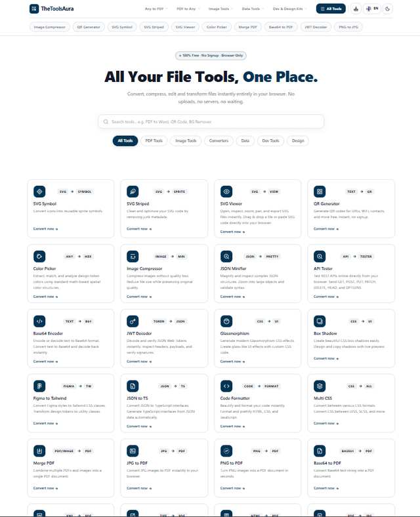Focus the Search tools input field
420x517 pixels.
click(x=211, y=121)
